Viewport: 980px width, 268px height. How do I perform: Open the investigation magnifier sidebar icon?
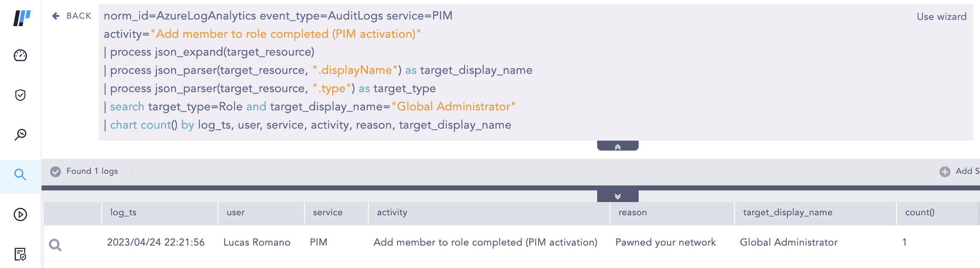coord(20,134)
